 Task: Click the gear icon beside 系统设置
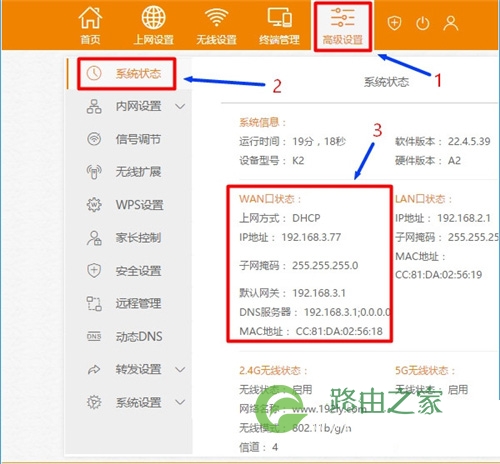[94, 402]
